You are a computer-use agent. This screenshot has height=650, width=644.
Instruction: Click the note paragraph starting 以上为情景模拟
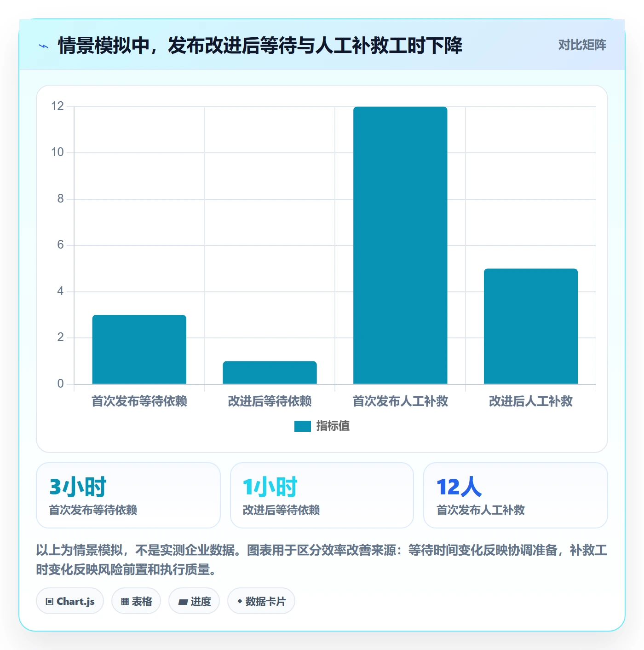pyautogui.click(x=322, y=560)
